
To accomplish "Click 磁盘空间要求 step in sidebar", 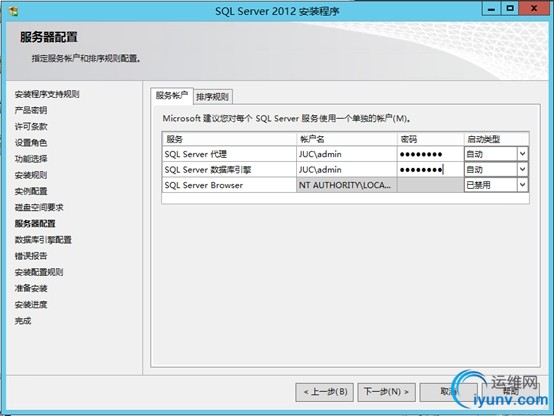I will 39,207.
